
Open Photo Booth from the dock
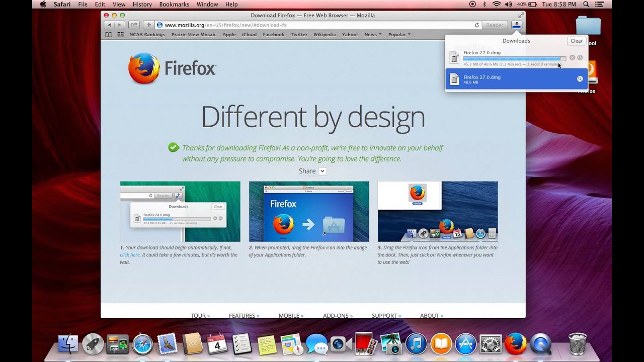coord(366,344)
